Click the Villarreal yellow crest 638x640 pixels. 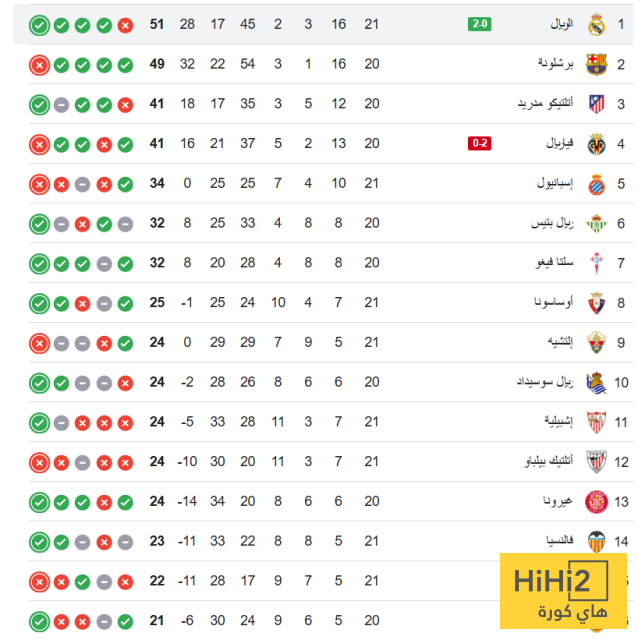click(597, 144)
